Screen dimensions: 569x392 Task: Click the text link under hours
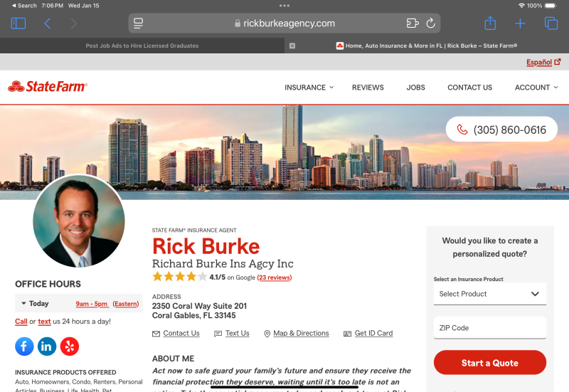(44, 322)
